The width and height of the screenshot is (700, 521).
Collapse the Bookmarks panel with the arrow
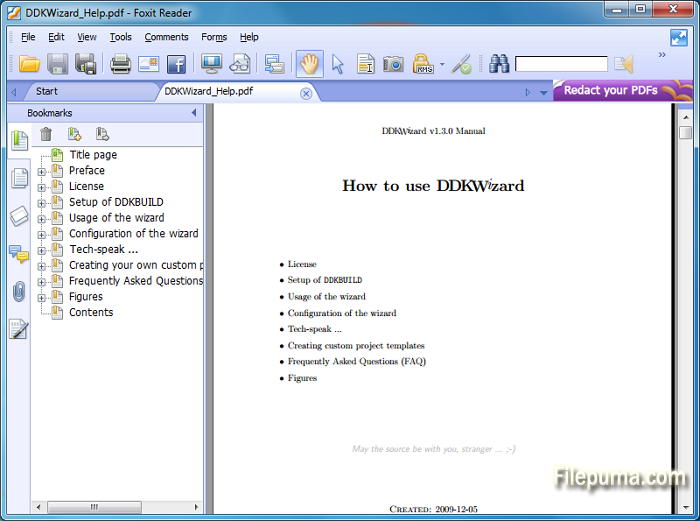(x=194, y=113)
